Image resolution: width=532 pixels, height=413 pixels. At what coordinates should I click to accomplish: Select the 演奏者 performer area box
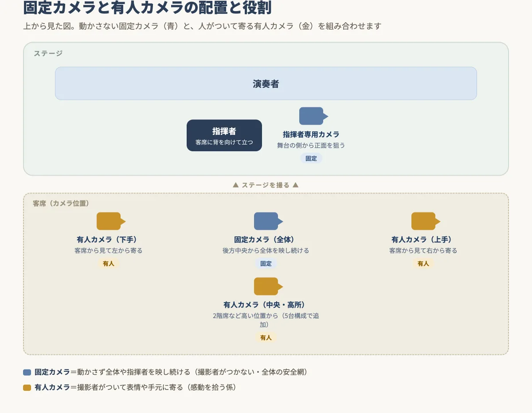(266, 83)
